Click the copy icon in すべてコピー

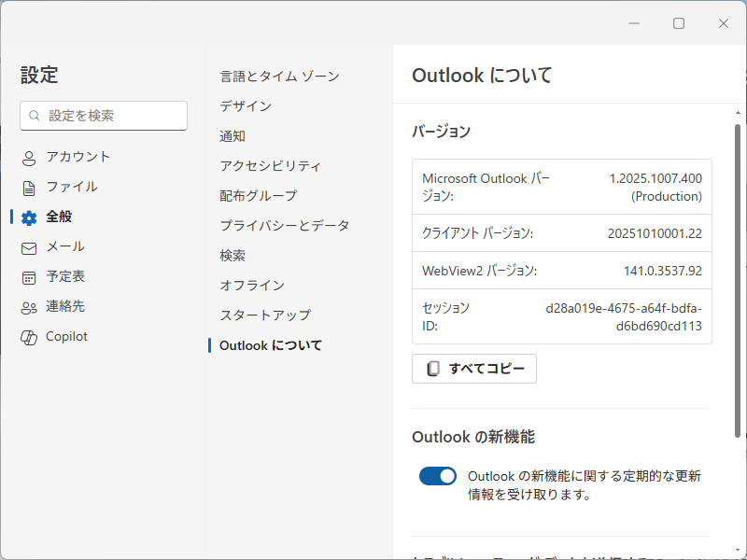(x=432, y=369)
